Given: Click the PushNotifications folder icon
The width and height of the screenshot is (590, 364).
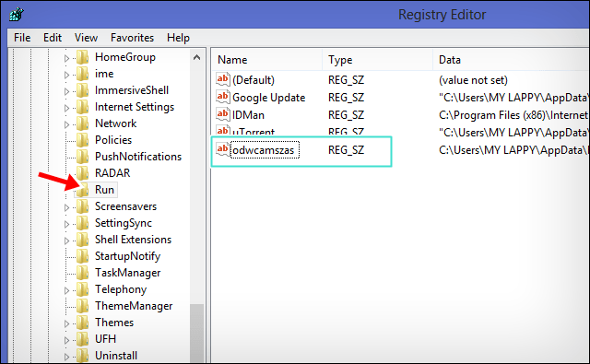Looking at the screenshot, I should (x=82, y=157).
